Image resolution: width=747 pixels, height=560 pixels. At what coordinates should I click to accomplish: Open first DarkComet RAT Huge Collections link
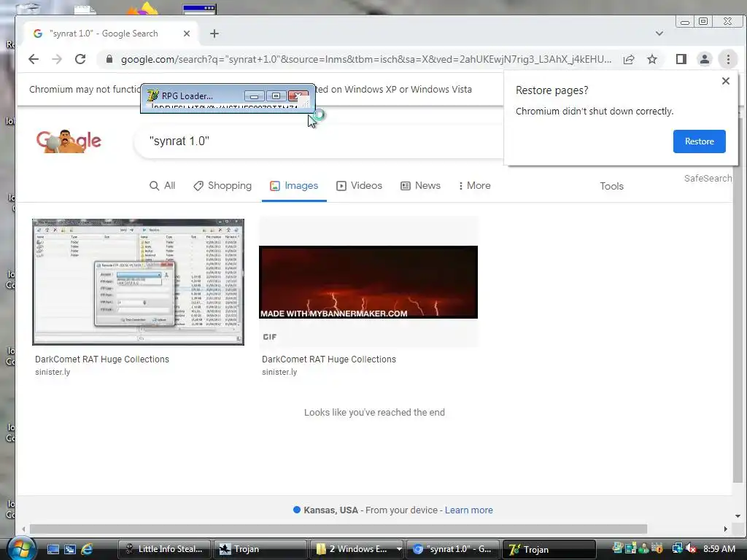coord(102,359)
